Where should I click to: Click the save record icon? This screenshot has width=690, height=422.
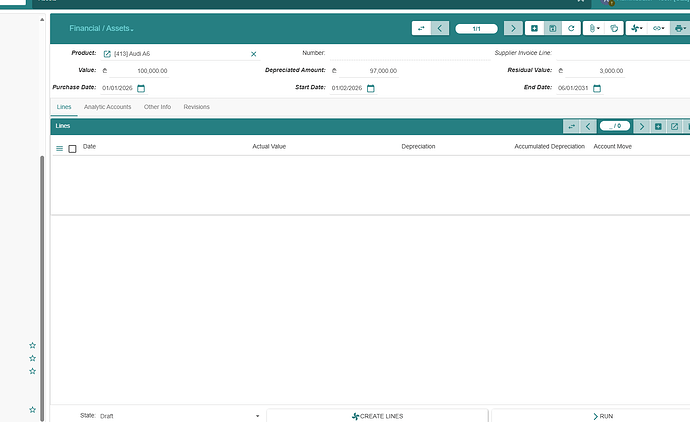(x=552, y=29)
